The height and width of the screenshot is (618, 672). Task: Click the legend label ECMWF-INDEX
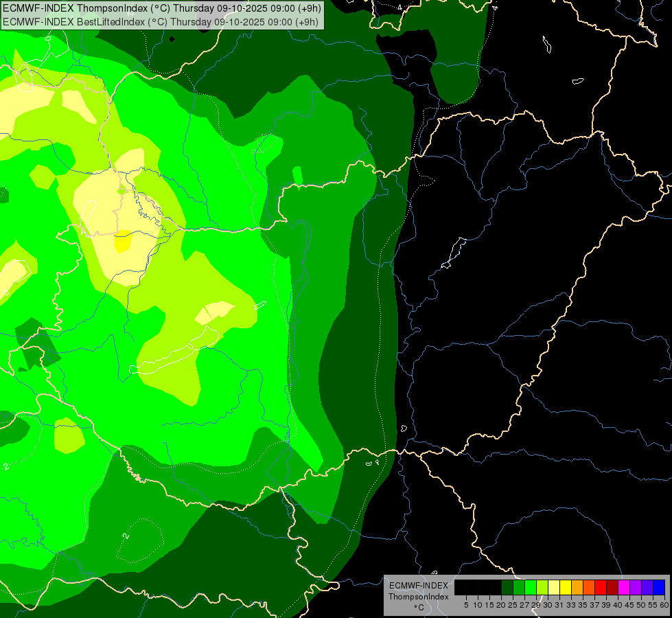pos(419,586)
